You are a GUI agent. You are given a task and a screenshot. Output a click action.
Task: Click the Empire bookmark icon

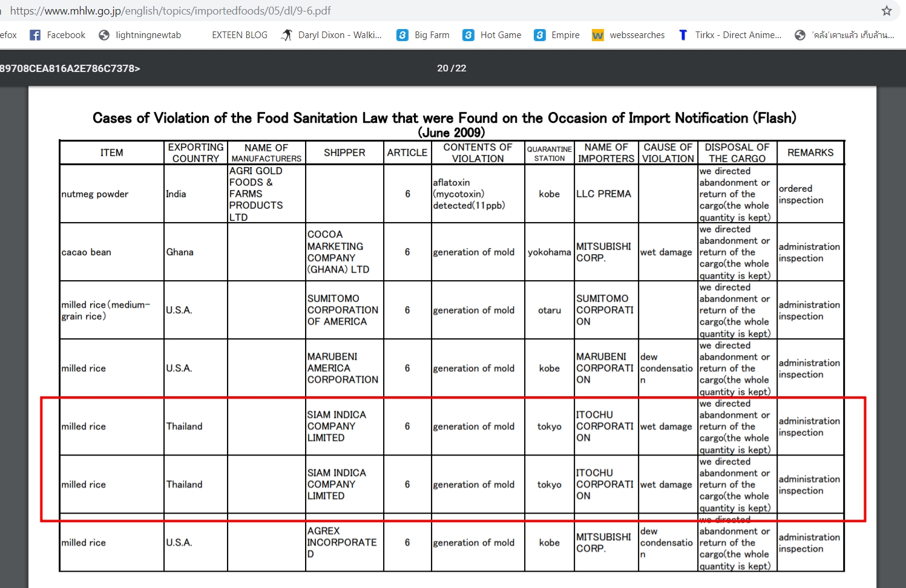540,35
